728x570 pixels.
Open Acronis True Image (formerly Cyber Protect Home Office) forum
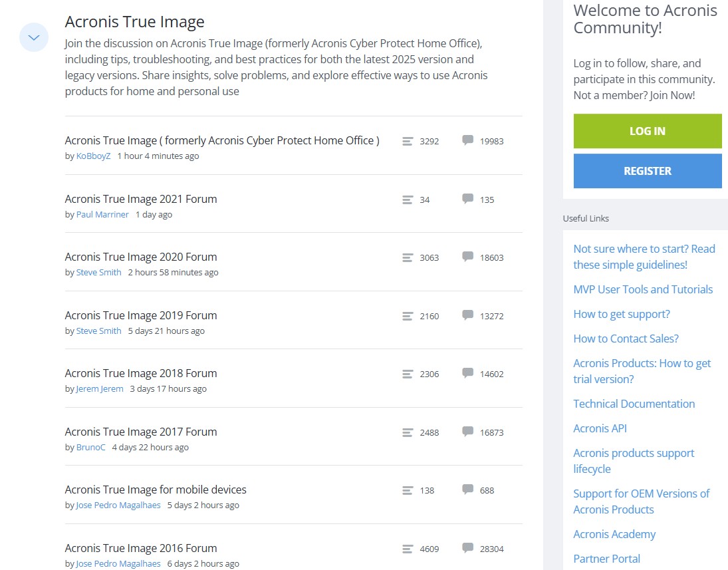[222, 141]
